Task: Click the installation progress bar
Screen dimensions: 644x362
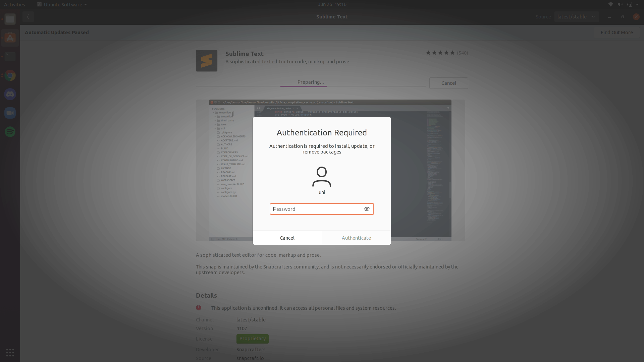Action: click(310, 86)
